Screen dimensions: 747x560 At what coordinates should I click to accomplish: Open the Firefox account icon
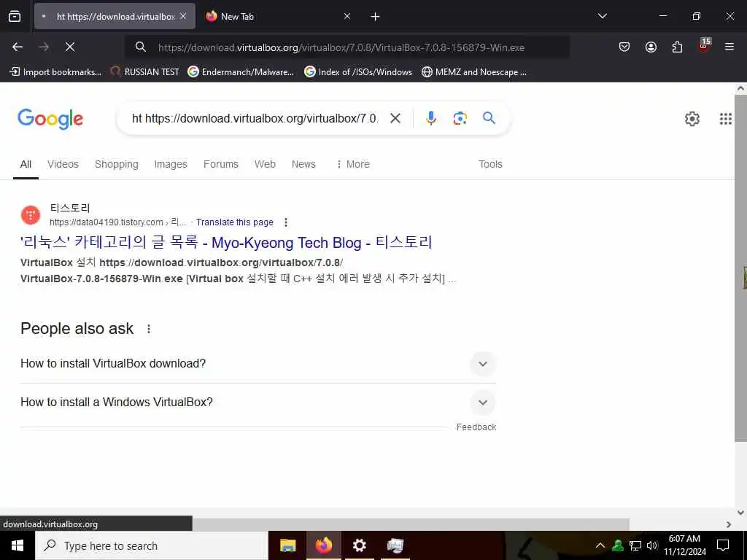(651, 47)
